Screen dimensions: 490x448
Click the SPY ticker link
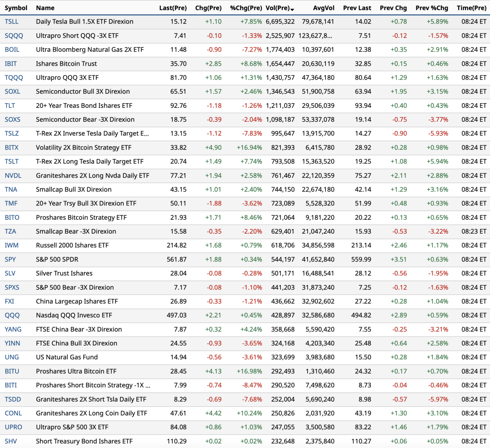point(10,259)
